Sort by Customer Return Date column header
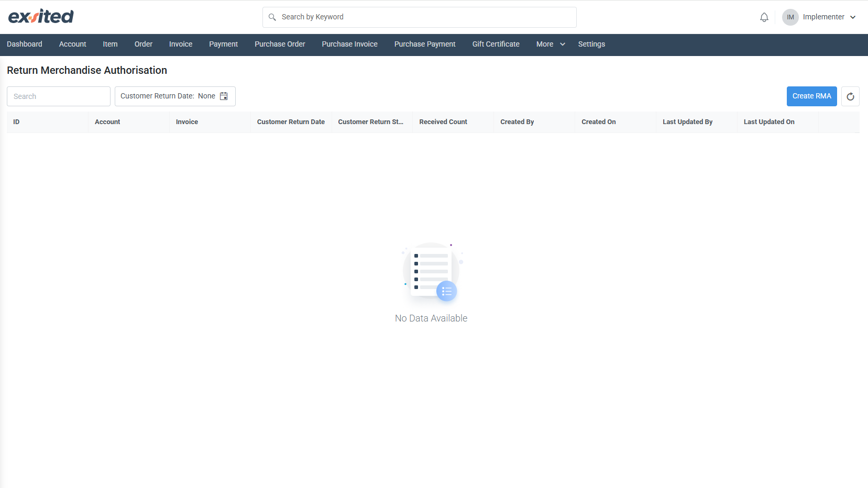The height and width of the screenshot is (488, 868). pyautogui.click(x=291, y=122)
